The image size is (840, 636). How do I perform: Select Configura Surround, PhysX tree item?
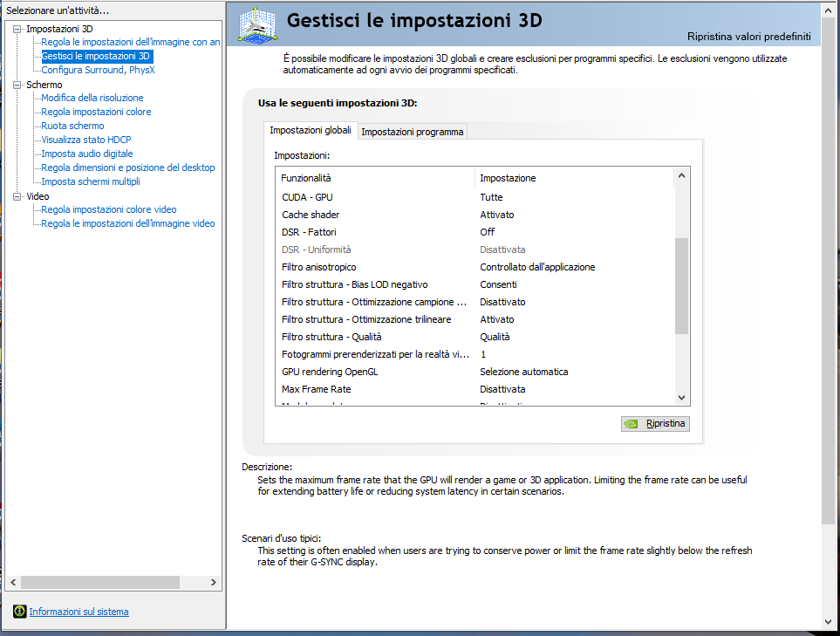(98, 70)
